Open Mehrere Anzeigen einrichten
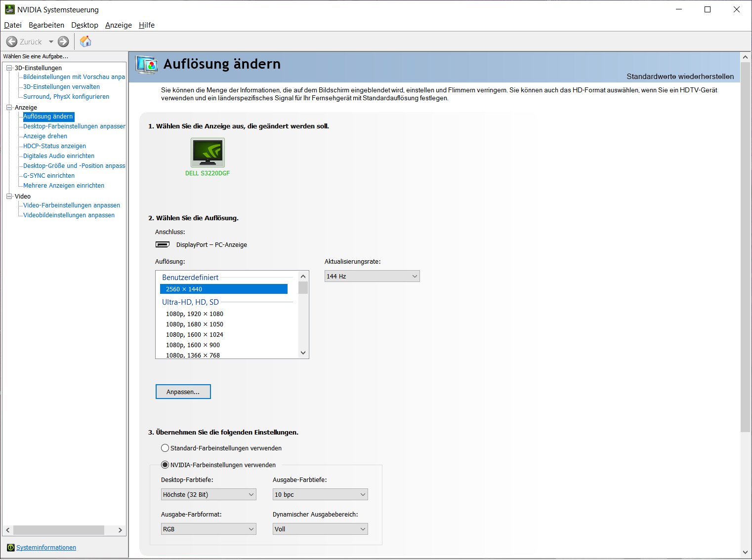The image size is (752, 560). click(x=64, y=186)
